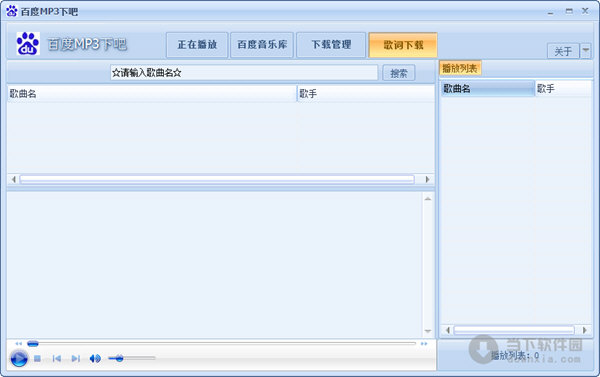Click the playlist right scroll arrow
Screen dimensions: 600x377
584,330
